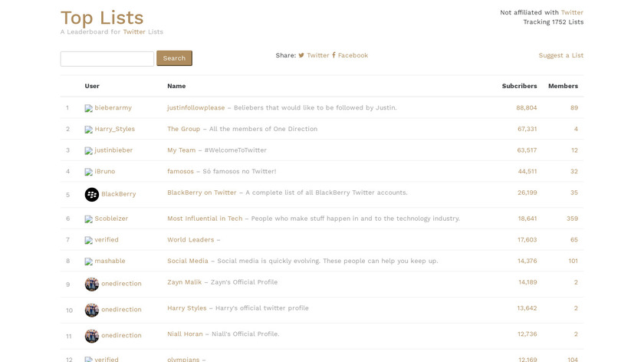Open the Suggest a List link
This screenshot has height=362, width=644.
pos(560,55)
